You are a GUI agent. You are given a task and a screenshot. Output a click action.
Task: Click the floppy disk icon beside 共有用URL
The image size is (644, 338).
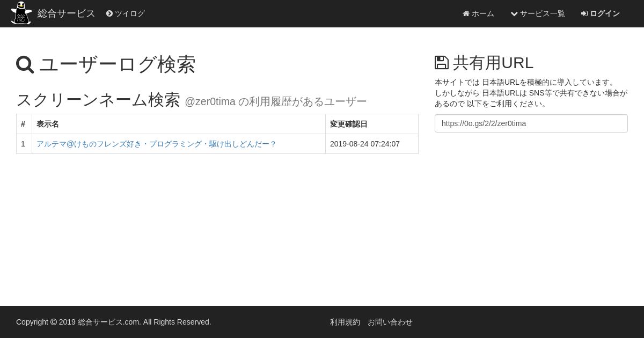[x=442, y=63]
